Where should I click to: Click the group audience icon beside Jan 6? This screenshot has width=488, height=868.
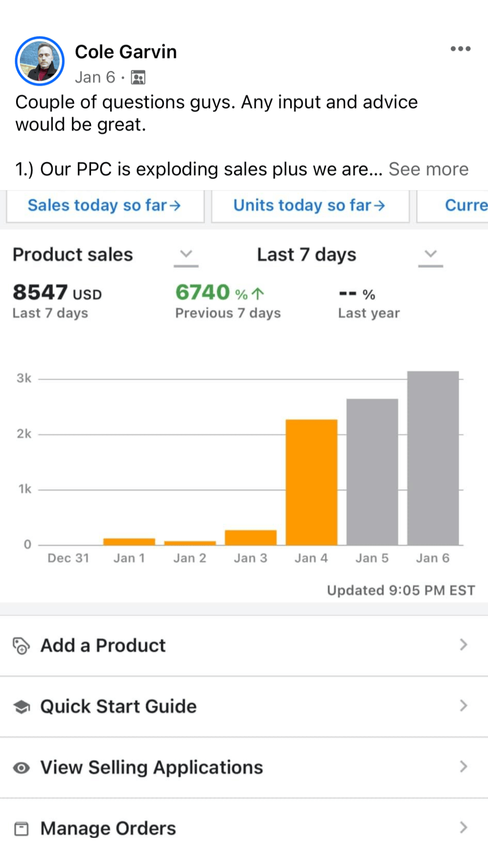138,78
